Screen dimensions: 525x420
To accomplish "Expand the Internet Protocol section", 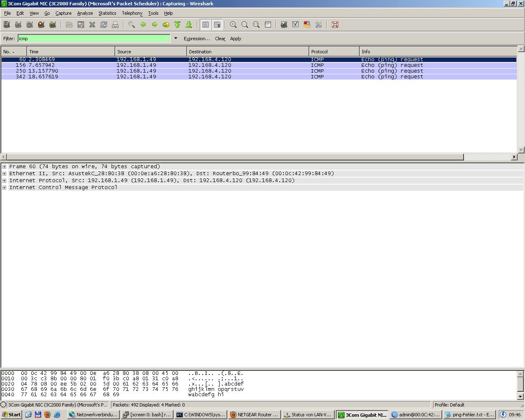I will pos(4,180).
